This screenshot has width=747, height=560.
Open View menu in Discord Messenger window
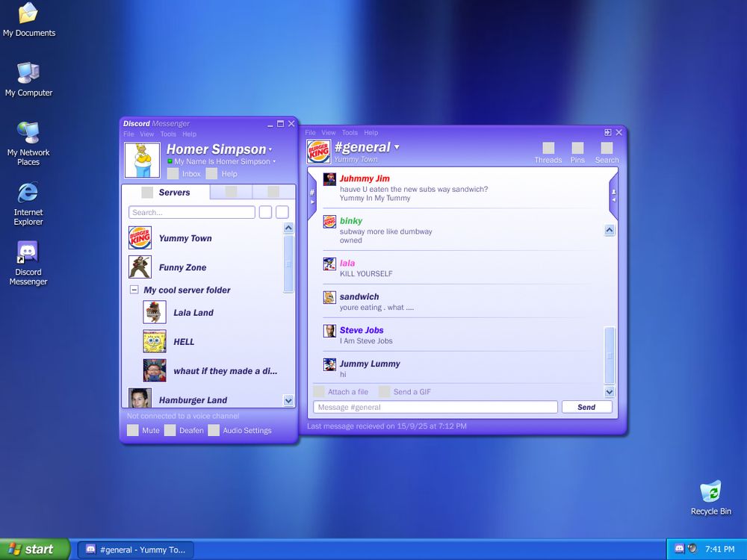click(x=146, y=134)
